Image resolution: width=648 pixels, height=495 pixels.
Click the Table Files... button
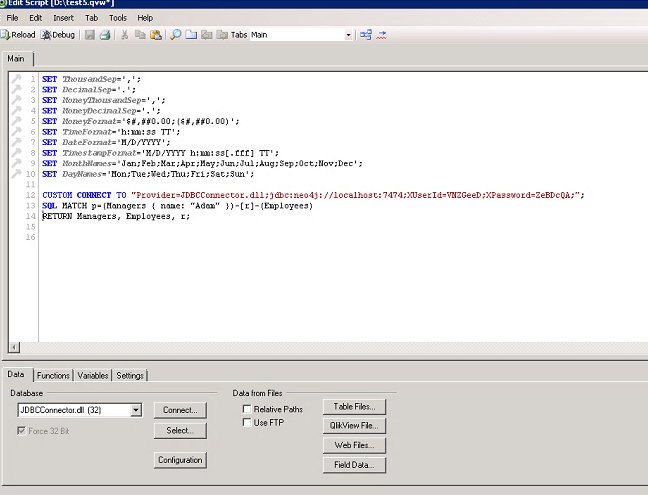pos(353,407)
